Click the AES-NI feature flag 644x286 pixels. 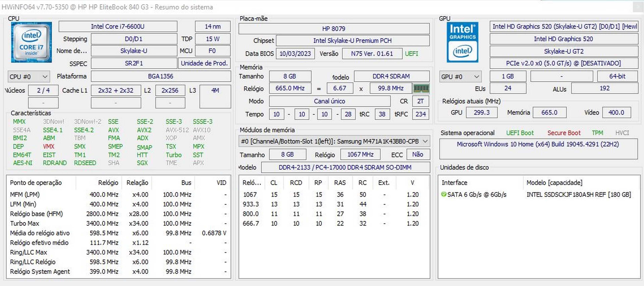click(x=22, y=163)
